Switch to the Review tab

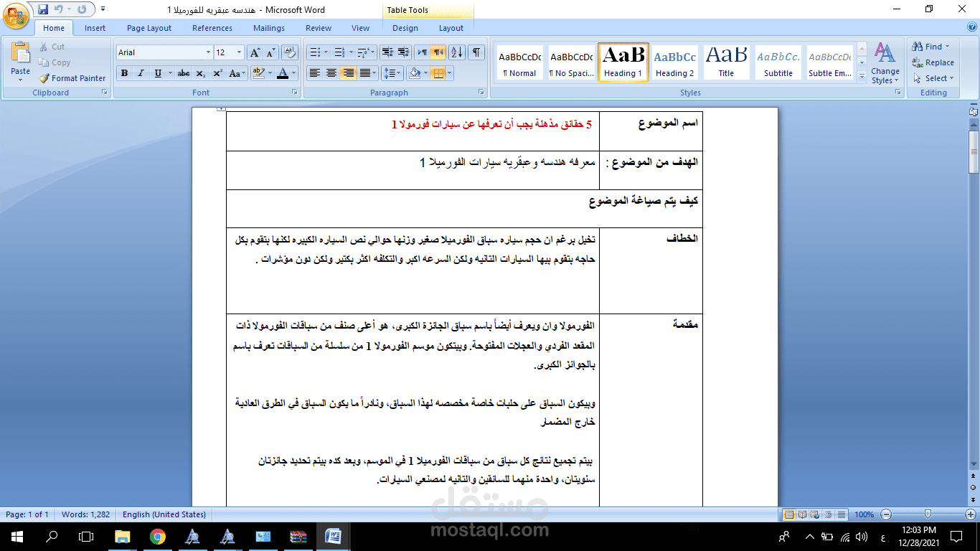click(319, 28)
